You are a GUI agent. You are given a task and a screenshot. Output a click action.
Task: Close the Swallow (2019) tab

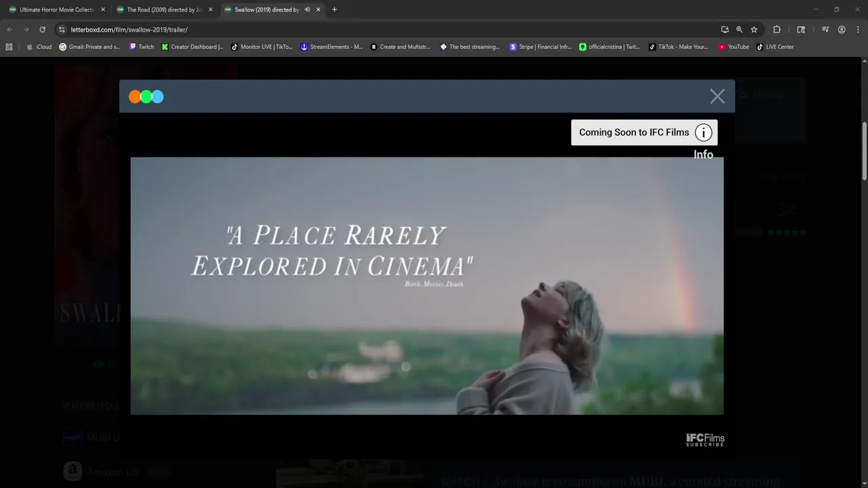click(x=318, y=9)
